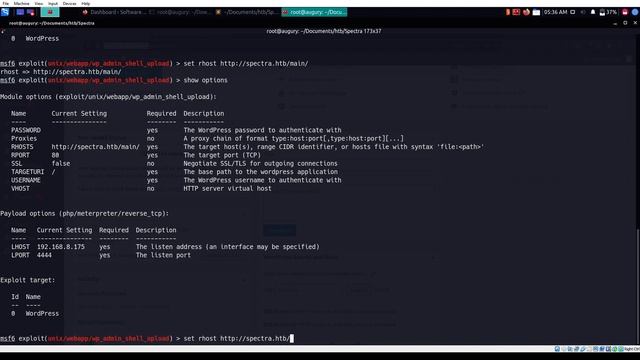Viewport: 640px width, 360px height.
Task: Click VirtualBox shared folders status icon
Action: 589,349
